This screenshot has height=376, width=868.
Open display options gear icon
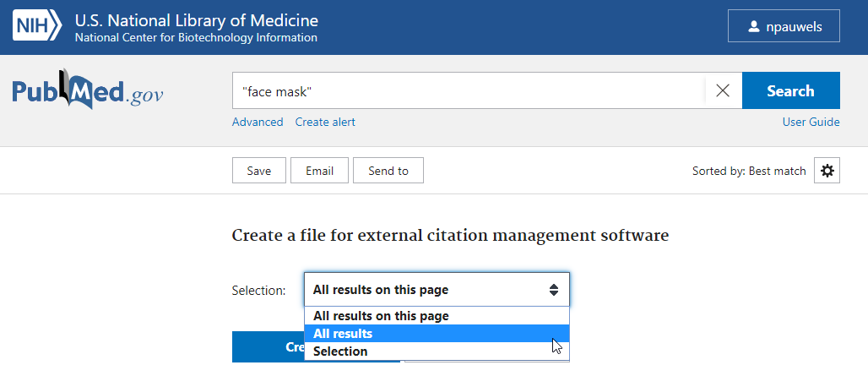click(x=827, y=171)
